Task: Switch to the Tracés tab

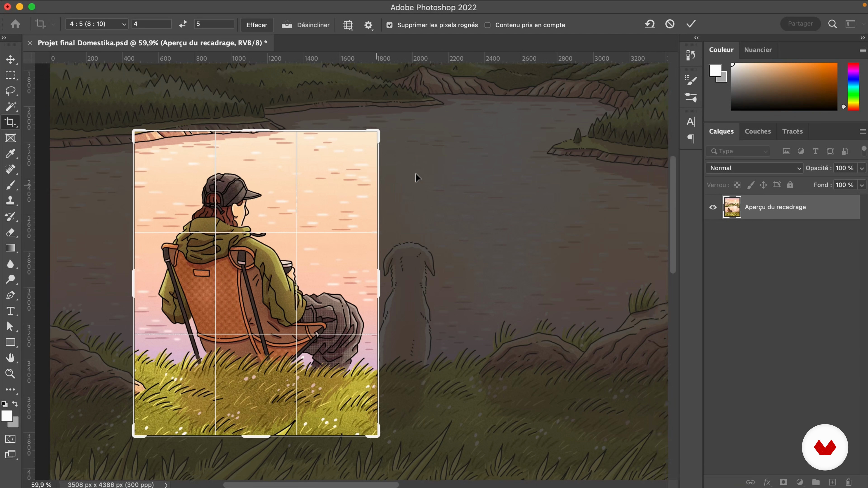Action: (792, 131)
